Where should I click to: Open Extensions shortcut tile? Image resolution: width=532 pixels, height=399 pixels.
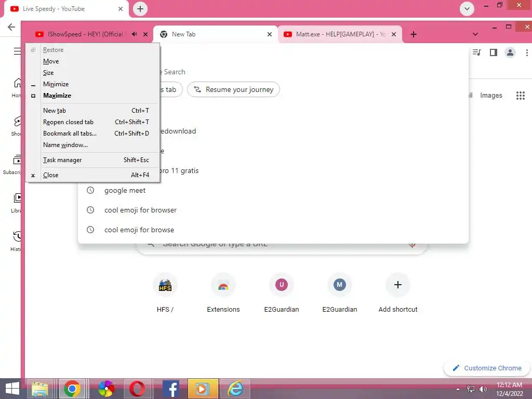tap(223, 293)
